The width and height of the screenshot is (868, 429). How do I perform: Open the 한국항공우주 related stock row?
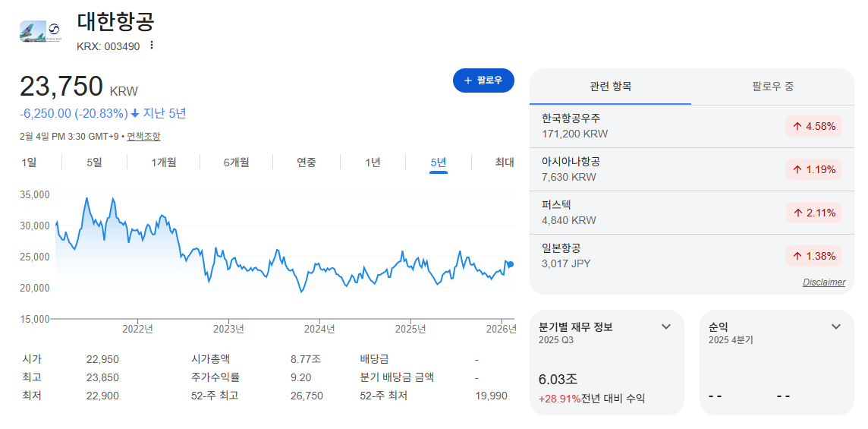[692, 126]
